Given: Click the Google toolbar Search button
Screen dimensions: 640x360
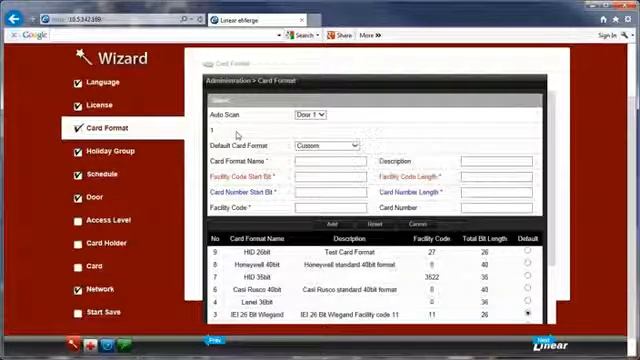Looking at the screenshot, I should click(x=300, y=36).
